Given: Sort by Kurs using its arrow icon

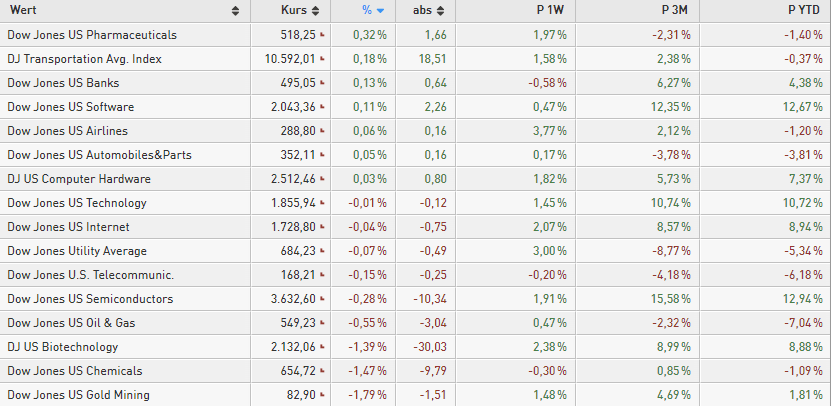Looking at the screenshot, I should (x=316, y=11).
